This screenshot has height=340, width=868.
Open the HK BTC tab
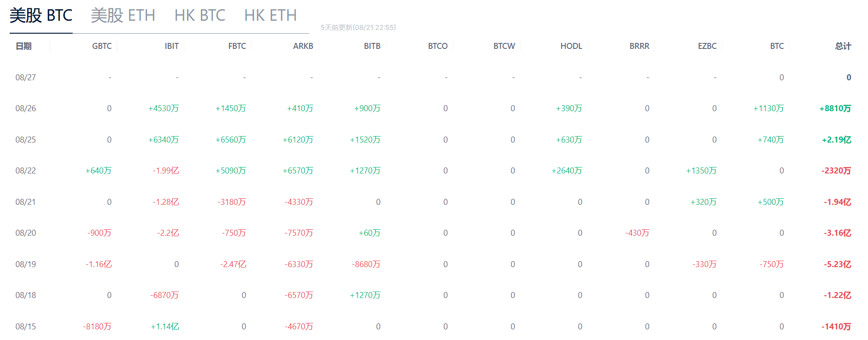point(199,16)
